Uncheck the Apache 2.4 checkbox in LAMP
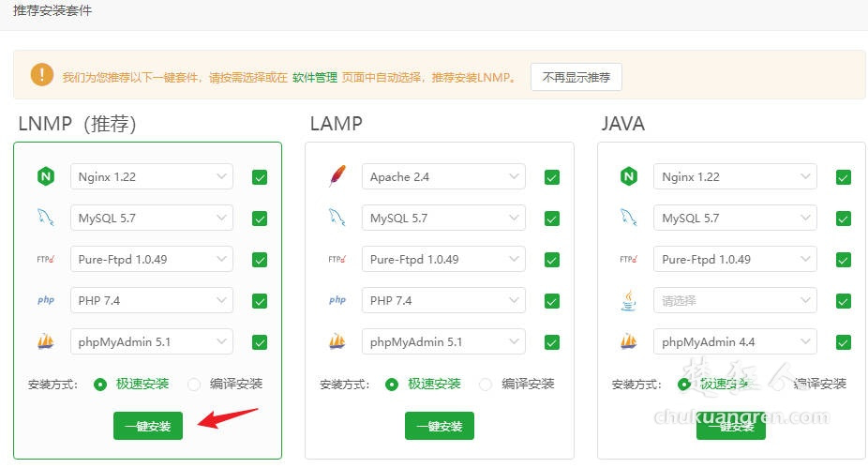868x468 pixels. tap(552, 177)
